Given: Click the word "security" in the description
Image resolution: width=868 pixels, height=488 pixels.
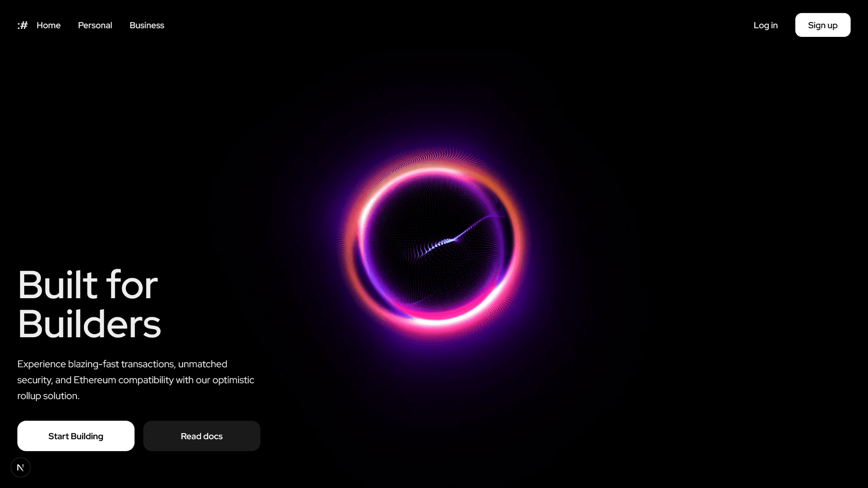Looking at the screenshot, I should tap(34, 380).
